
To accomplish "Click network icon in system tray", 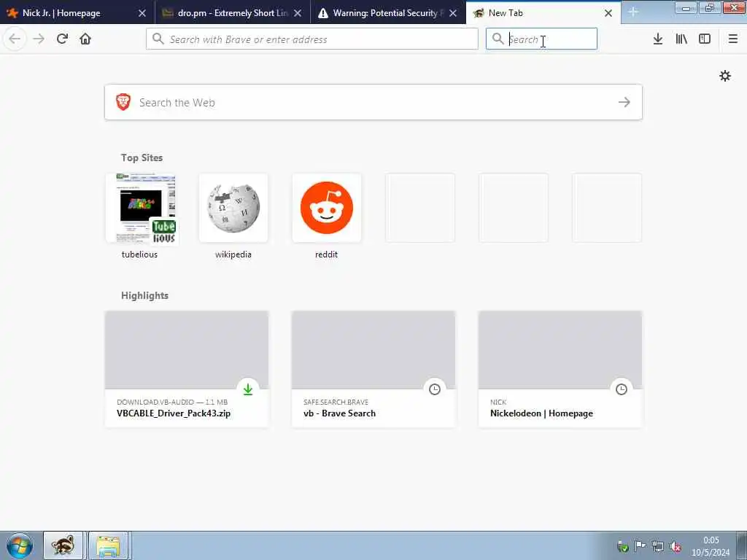I will (x=658, y=547).
